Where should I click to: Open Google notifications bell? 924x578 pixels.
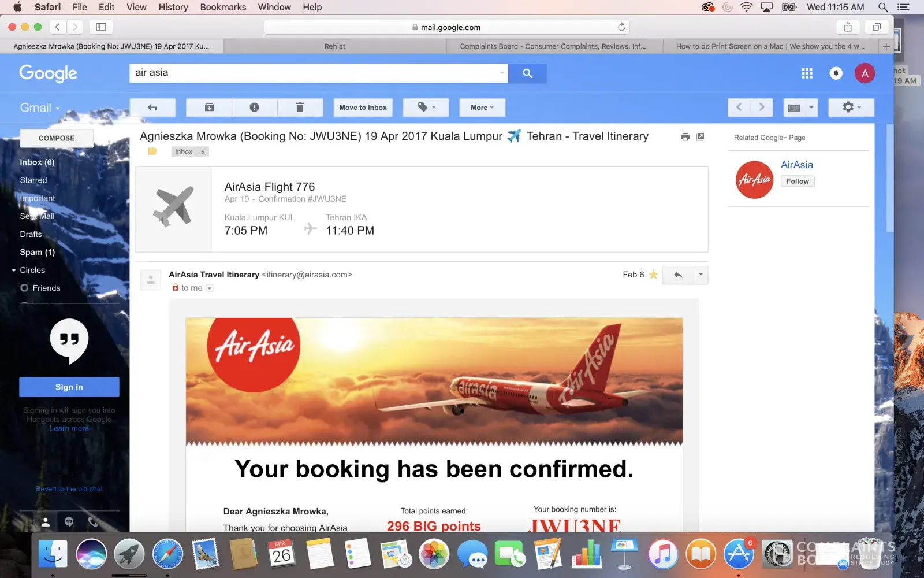tap(836, 73)
